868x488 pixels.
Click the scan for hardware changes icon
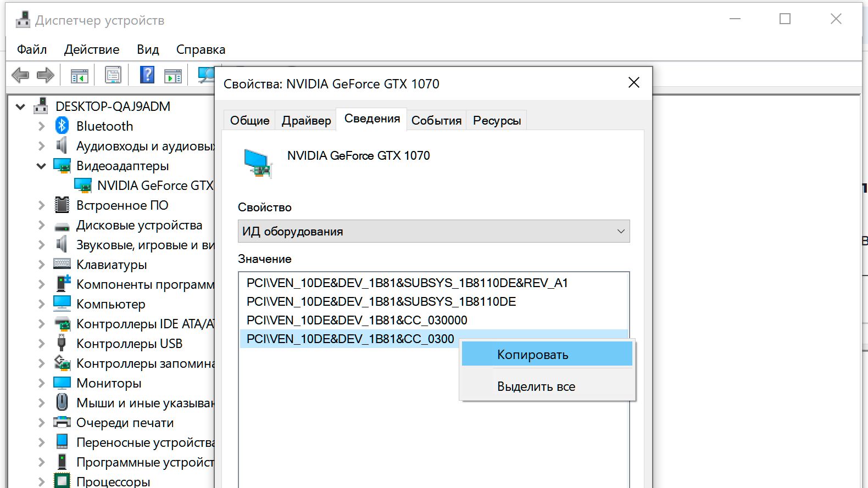point(206,75)
